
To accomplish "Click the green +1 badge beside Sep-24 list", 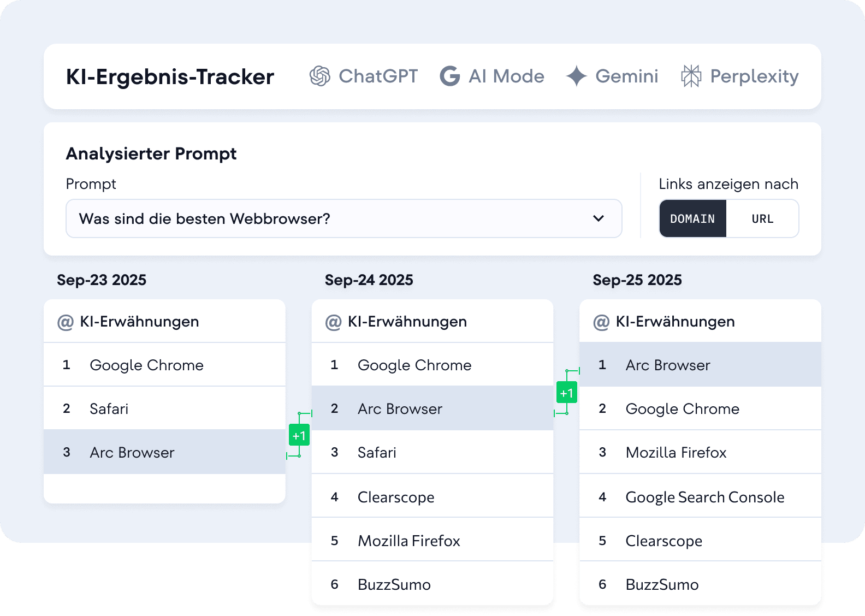I will pyautogui.click(x=567, y=393).
